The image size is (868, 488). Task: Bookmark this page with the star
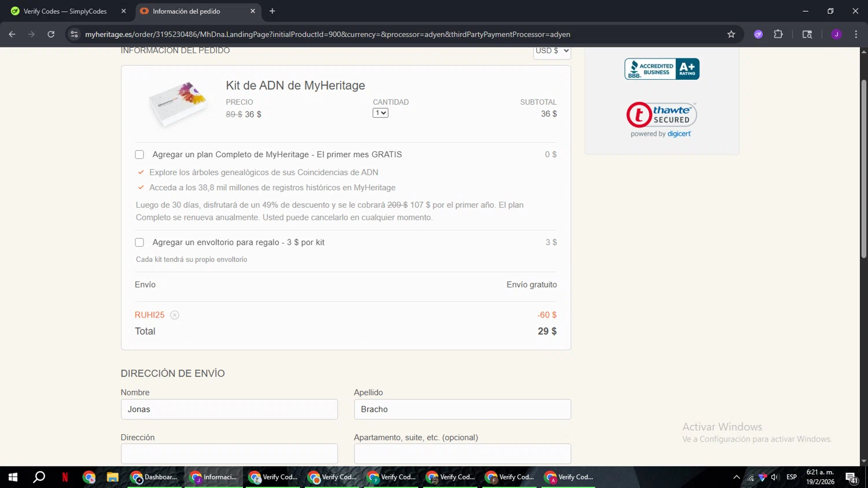(x=731, y=34)
